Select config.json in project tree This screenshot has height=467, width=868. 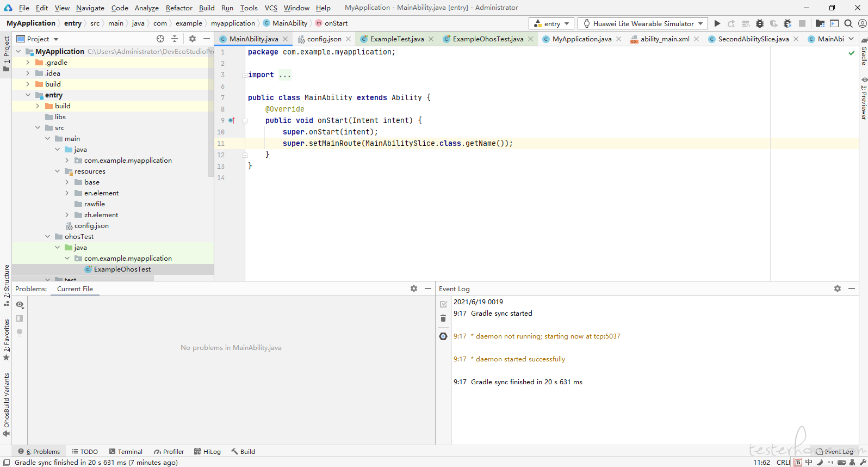[x=87, y=226]
